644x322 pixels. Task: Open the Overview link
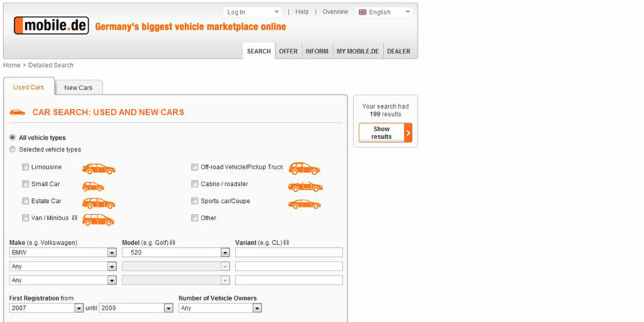tap(335, 12)
